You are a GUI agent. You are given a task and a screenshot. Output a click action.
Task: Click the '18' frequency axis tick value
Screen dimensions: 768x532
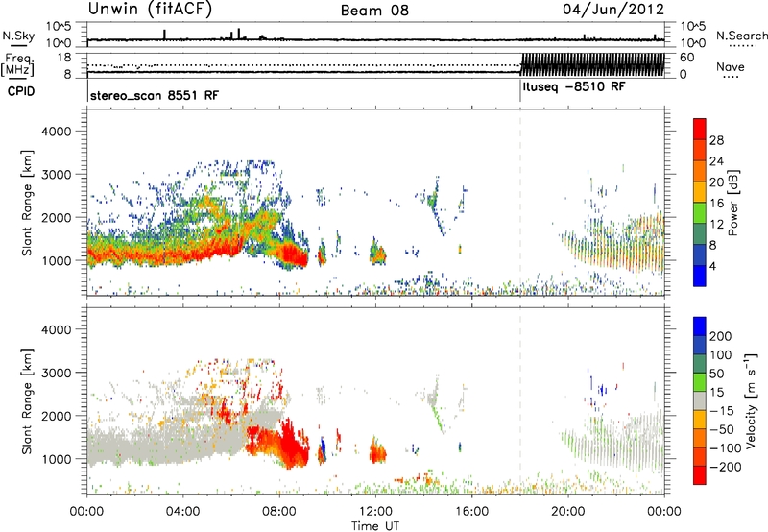point(63,58)
